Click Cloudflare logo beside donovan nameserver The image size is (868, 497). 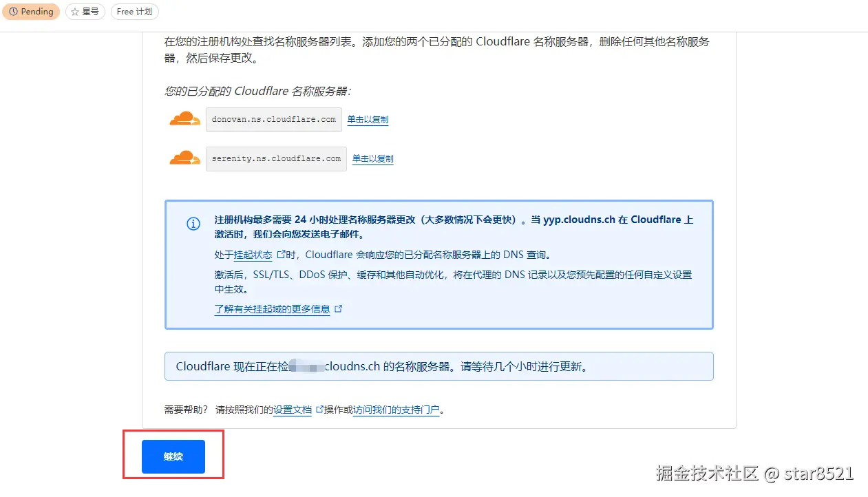[x=184, y=119]
